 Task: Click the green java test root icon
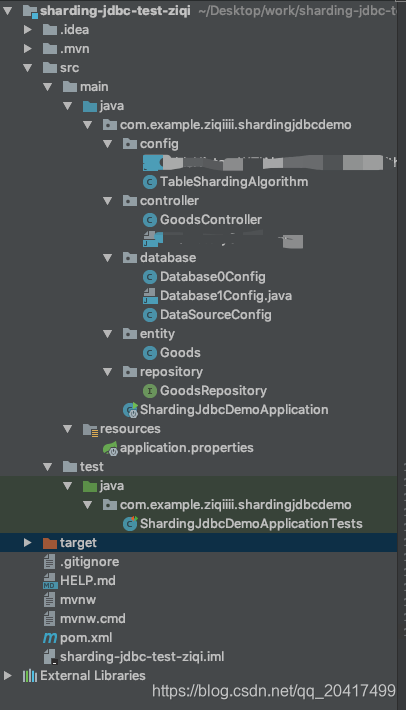click(90, 486)
